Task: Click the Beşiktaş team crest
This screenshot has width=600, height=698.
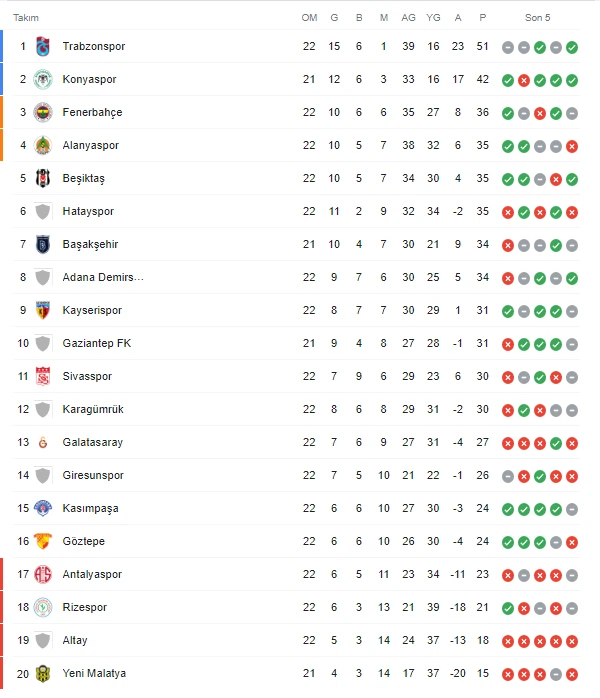Action: pos(42,179)
